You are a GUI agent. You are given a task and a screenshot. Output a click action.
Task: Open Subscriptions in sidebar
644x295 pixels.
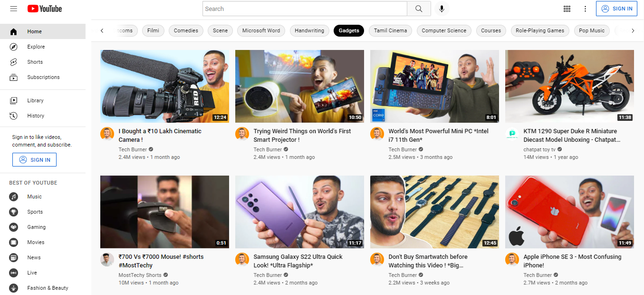pos(43,77)
